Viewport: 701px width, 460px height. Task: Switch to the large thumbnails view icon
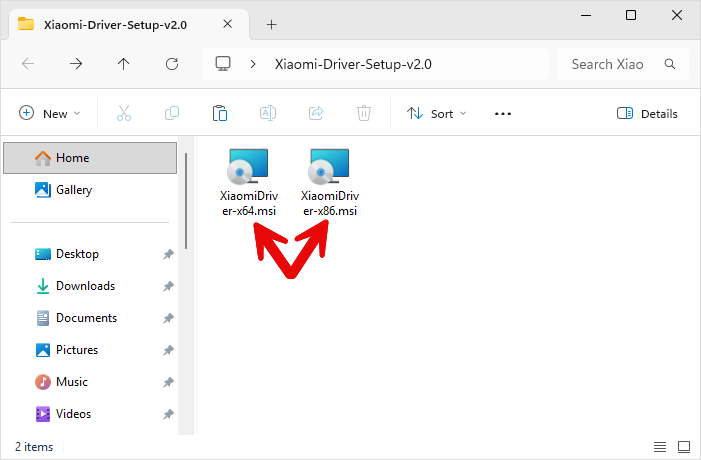684,447
